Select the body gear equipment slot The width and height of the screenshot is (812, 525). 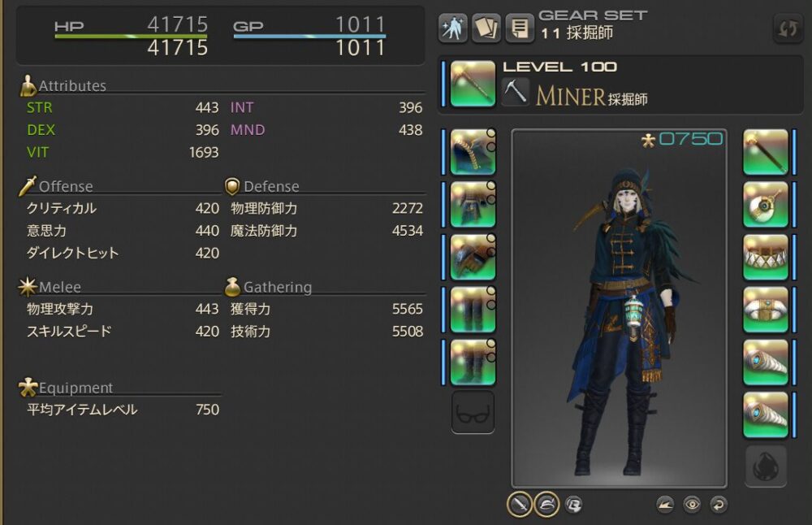point(473,205)
